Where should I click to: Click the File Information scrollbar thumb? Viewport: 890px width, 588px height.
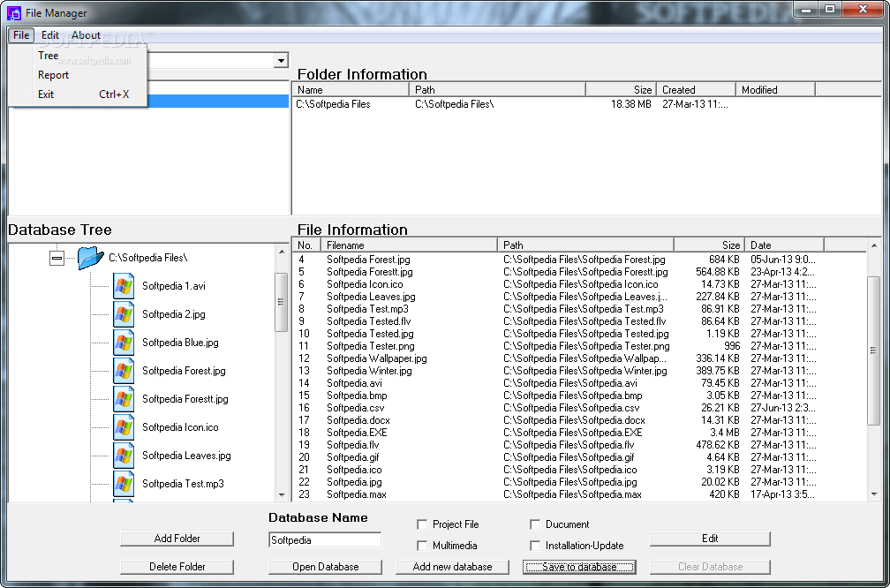(x=873, y=351)
